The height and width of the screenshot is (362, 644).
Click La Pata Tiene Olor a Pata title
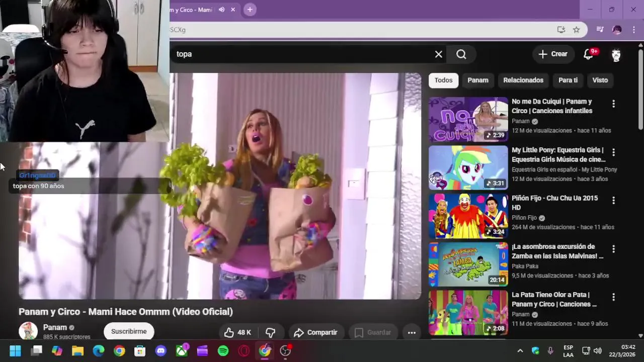(x=554, y=299)
